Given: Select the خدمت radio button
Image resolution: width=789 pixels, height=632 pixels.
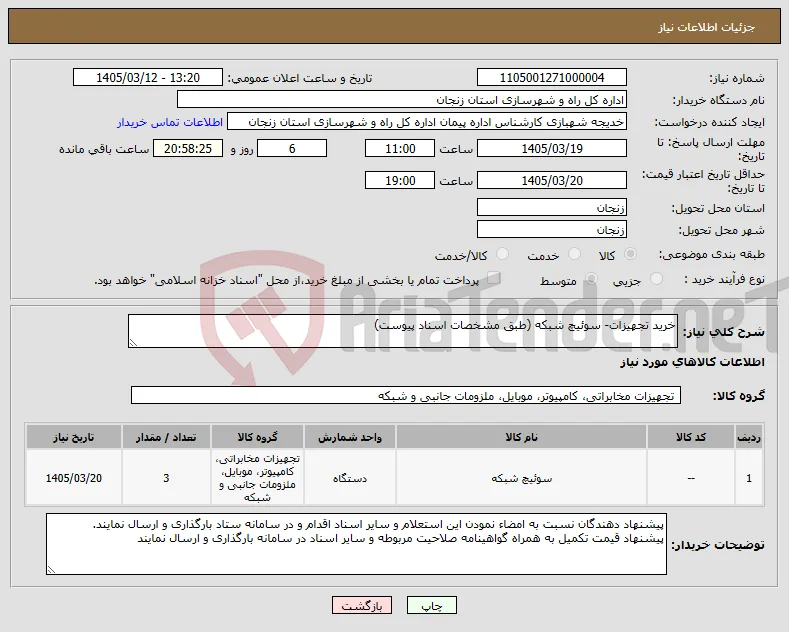Looking at the screenshot, I should tap(574, 254).
